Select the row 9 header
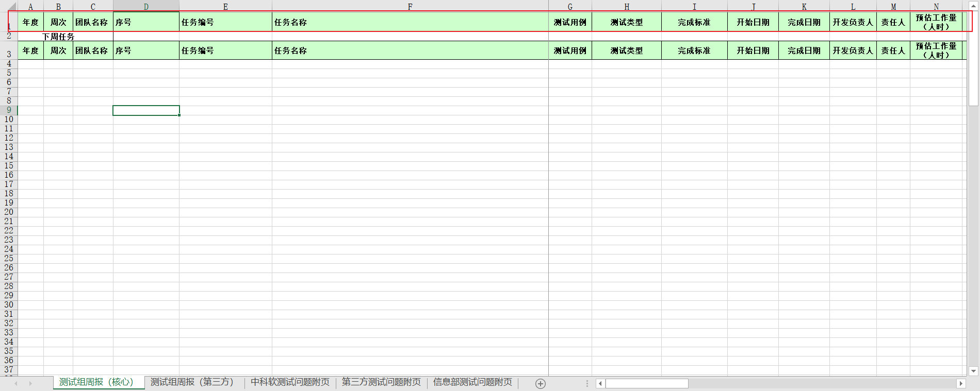The height and width of the screenshot is (391, 980). 9,110
